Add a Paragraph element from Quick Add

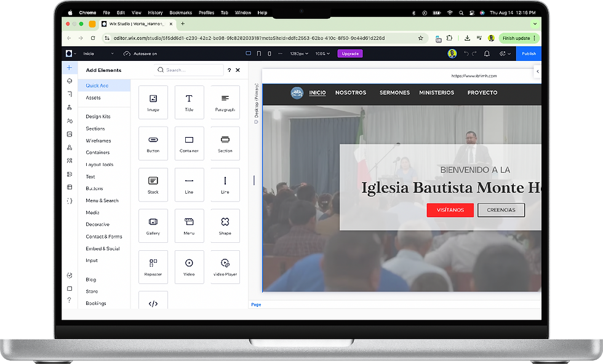pyautogui.click(x=225, y=102)
